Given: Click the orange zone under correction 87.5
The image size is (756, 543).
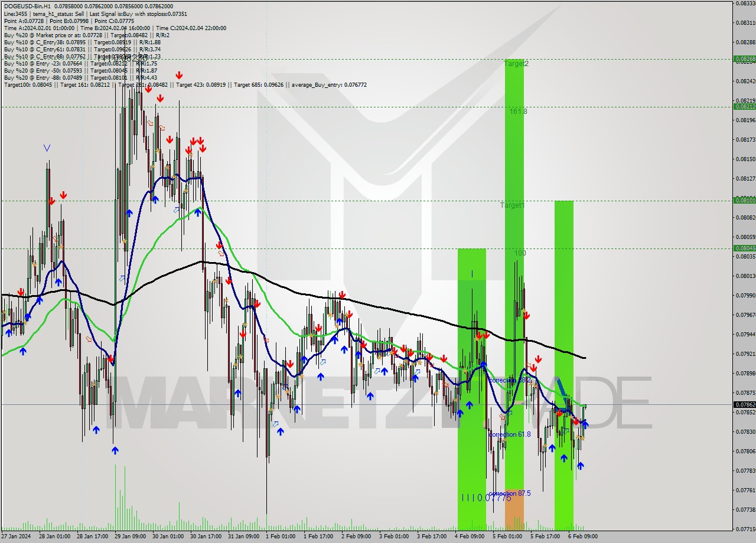Looking at the screenshot, I should coord(514,511).
